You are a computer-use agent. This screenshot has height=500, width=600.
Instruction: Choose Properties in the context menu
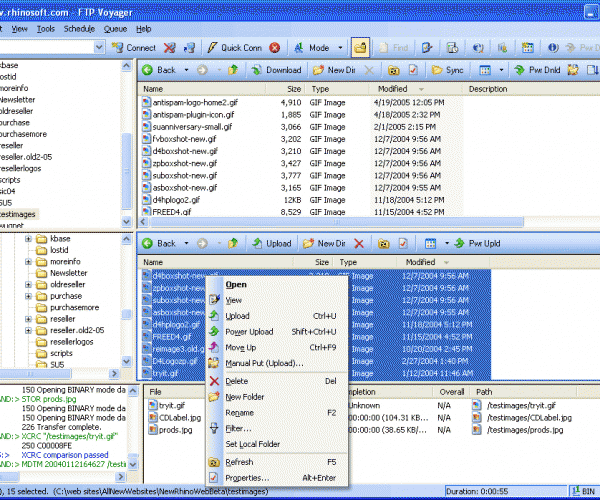(x=277, y=478)
